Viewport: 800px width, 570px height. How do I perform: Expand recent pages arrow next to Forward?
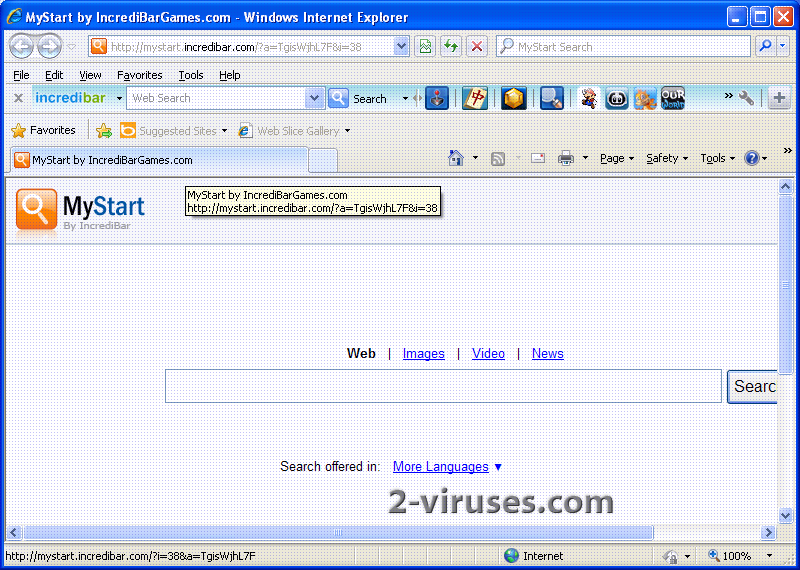tap(71, 47)
